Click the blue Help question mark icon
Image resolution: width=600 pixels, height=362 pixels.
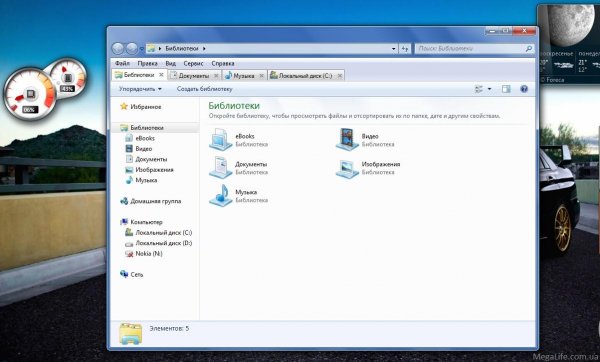(524, 89)
